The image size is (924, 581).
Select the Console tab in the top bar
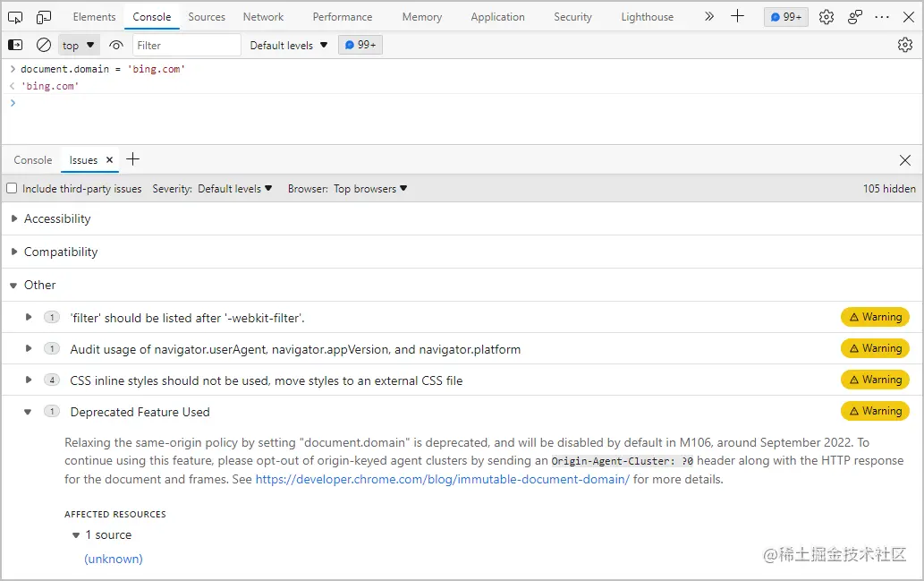point(152,17)
